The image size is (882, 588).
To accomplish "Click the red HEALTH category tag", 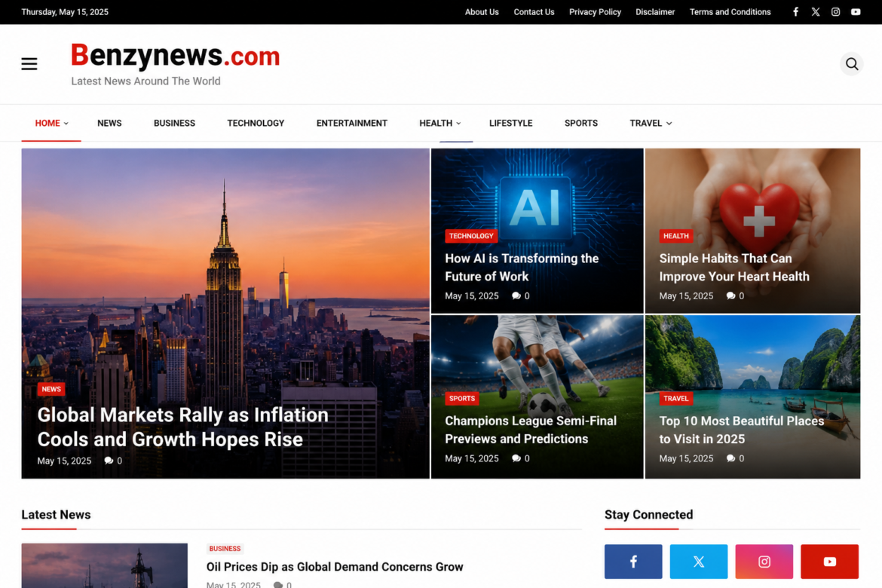I will (675, 236).
